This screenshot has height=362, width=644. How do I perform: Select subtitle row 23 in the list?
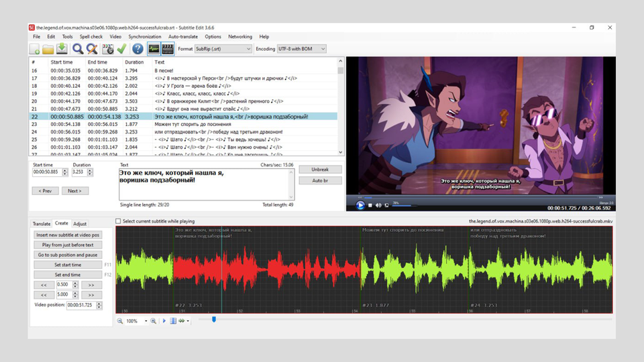pos(183,125)
